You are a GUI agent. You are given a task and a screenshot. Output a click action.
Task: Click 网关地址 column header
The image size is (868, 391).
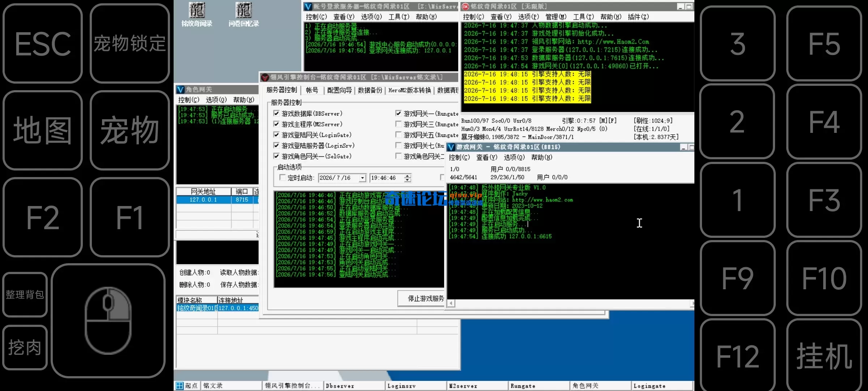203,191
